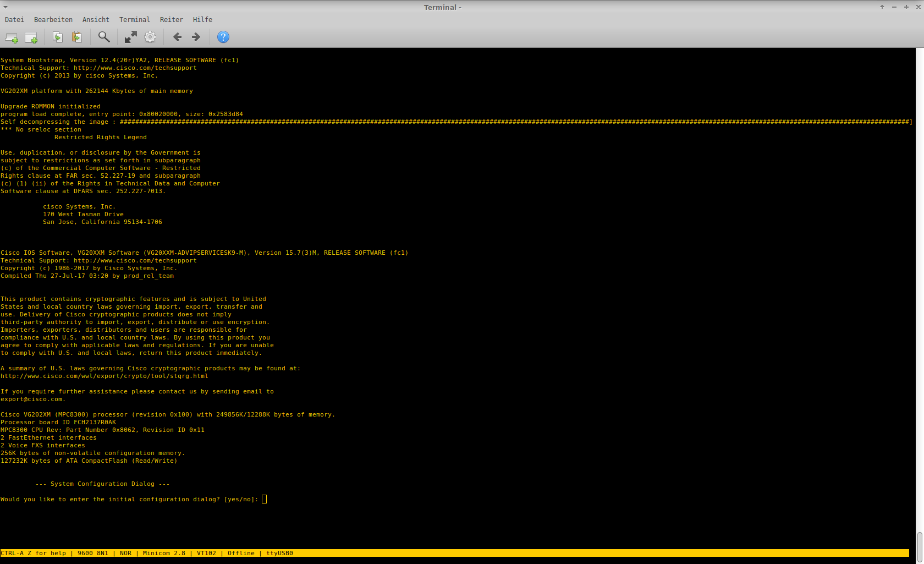Expand the Ansicht menu
This screenshot has height=564, width=924.
click(96, 20)
